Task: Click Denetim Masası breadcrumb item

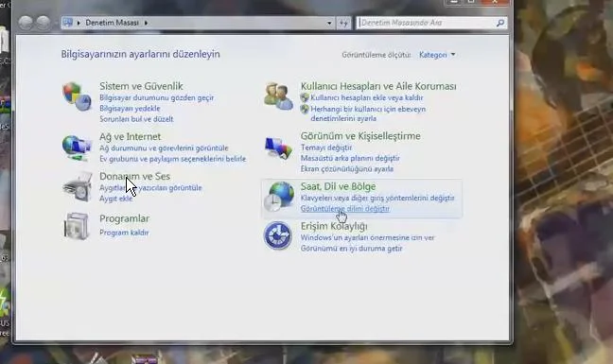Action: coord(113,23)
